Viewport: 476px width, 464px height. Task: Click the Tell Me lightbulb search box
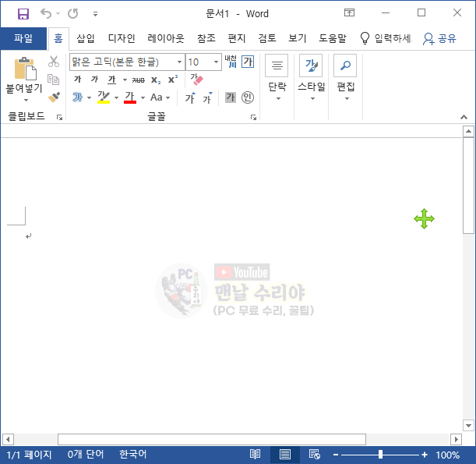[386, 38]
